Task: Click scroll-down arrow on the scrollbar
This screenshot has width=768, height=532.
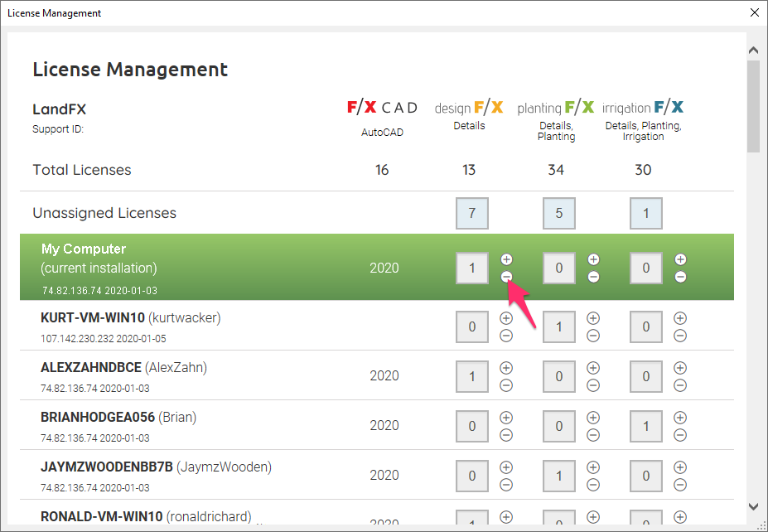Action: click(x=754, y=506)
